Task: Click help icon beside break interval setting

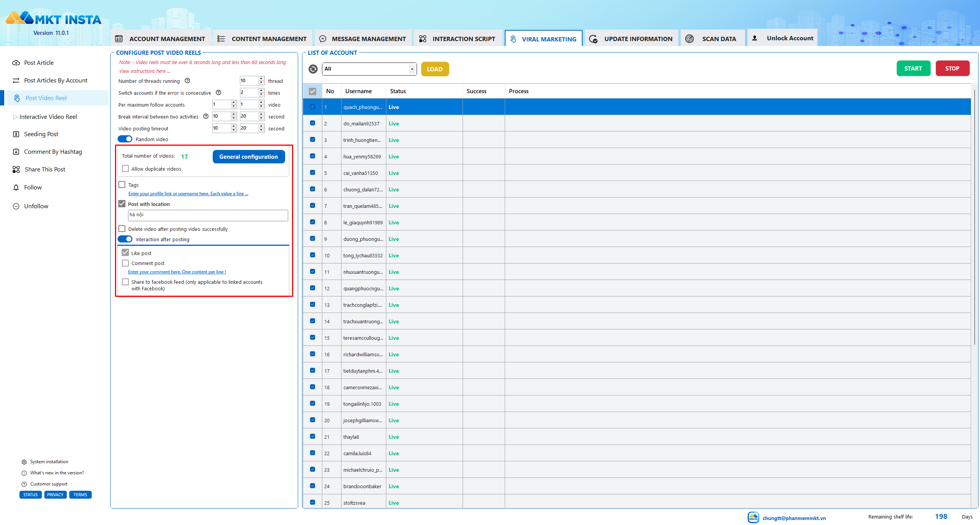Action: 206,117
